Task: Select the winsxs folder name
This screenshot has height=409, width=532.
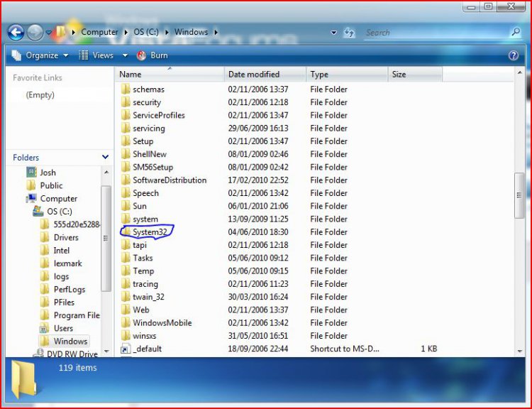Action: click(x=144, y=336)
